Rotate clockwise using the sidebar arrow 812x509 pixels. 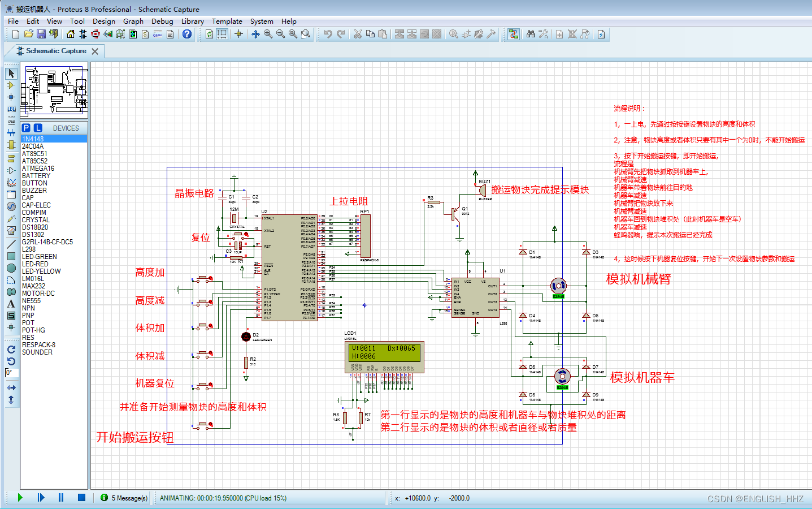11,350
